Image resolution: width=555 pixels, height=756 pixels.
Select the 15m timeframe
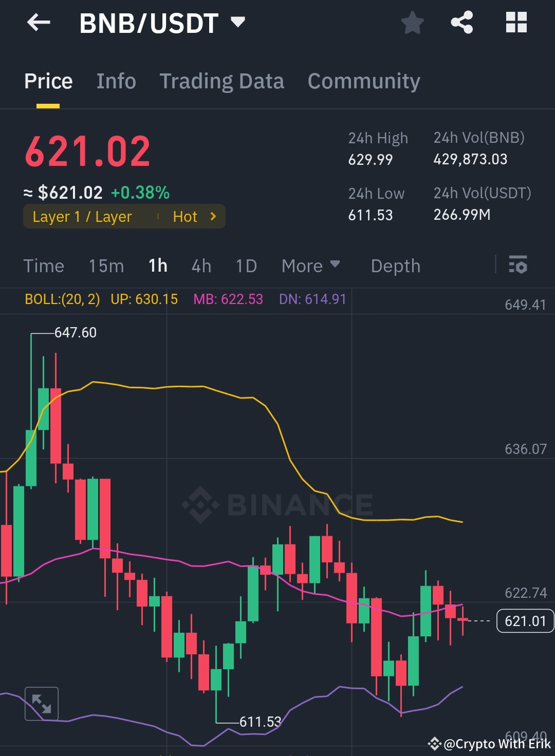tap(106, 266)
